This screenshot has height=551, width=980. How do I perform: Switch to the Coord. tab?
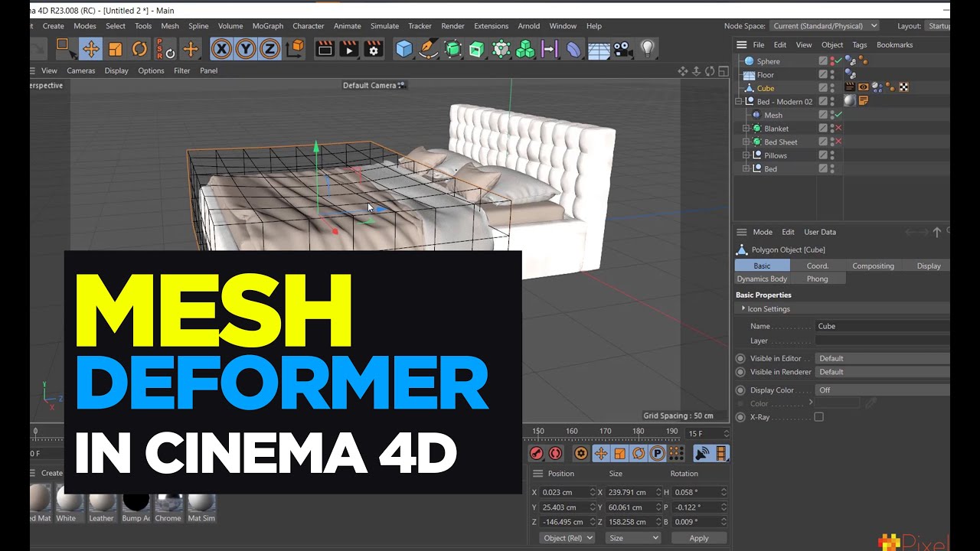pyautogui.click(x=818, y=266)
